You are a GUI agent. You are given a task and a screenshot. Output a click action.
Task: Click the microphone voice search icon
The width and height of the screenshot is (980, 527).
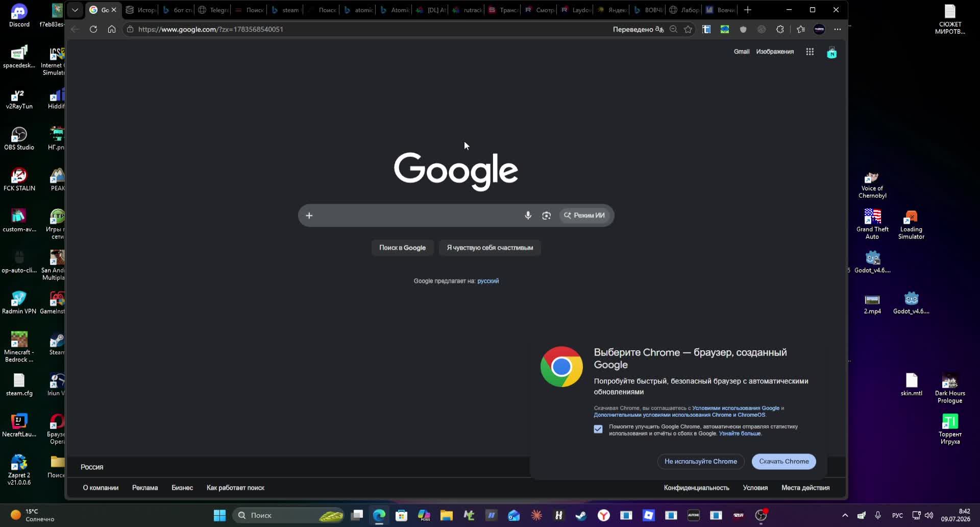pos(528,215)
